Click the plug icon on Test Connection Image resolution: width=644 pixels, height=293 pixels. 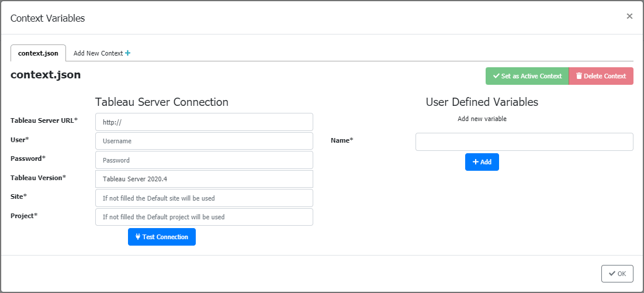pyautogui.click(x=138, y=237)
